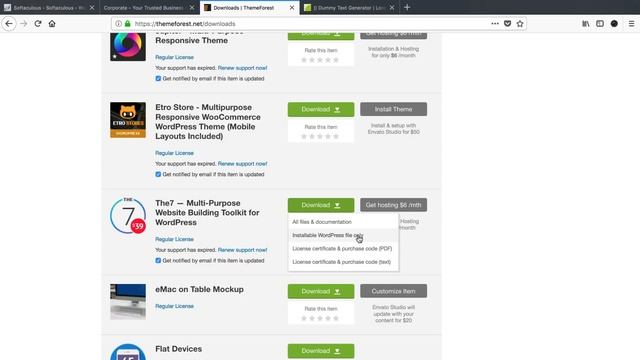Open The7 Multi-Purpose theme title link

click(x=207, y=213)
